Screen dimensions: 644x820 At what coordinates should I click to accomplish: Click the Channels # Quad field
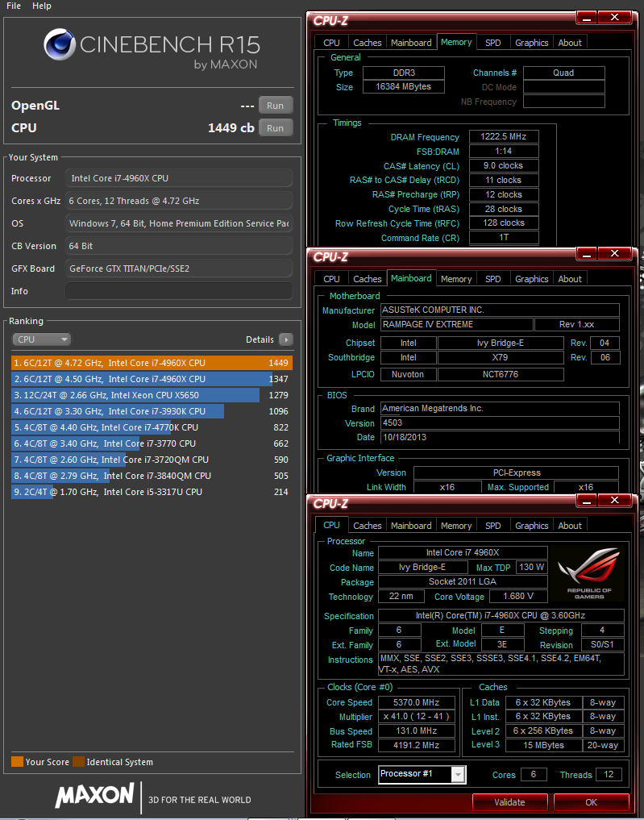563,73
